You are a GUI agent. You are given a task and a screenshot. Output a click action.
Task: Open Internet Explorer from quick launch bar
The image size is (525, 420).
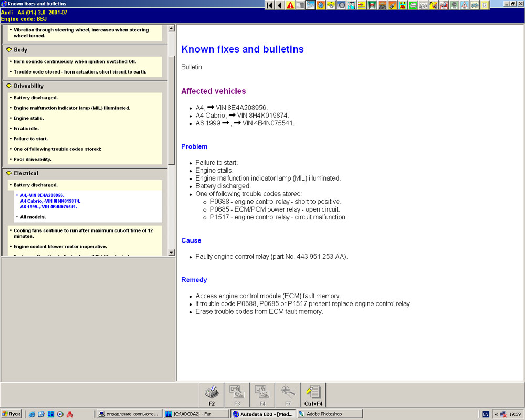coord(33,414)
